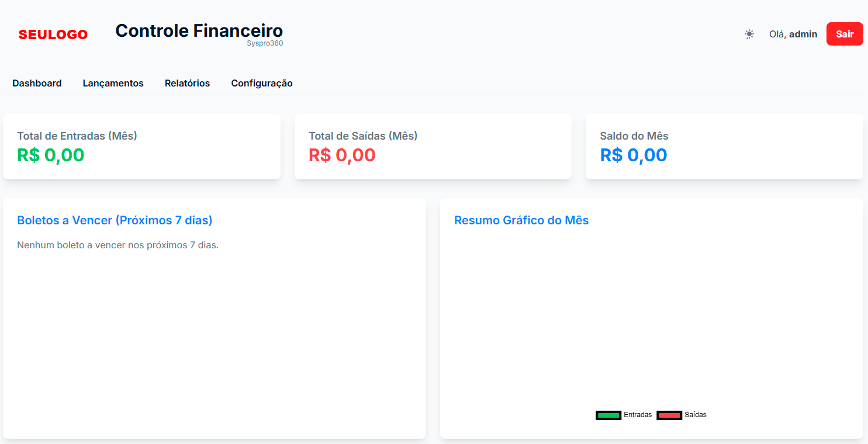Viewport: 868px width, 444px height.
Task: Switch to the Lançamentos tab
Action: (113, 83)
